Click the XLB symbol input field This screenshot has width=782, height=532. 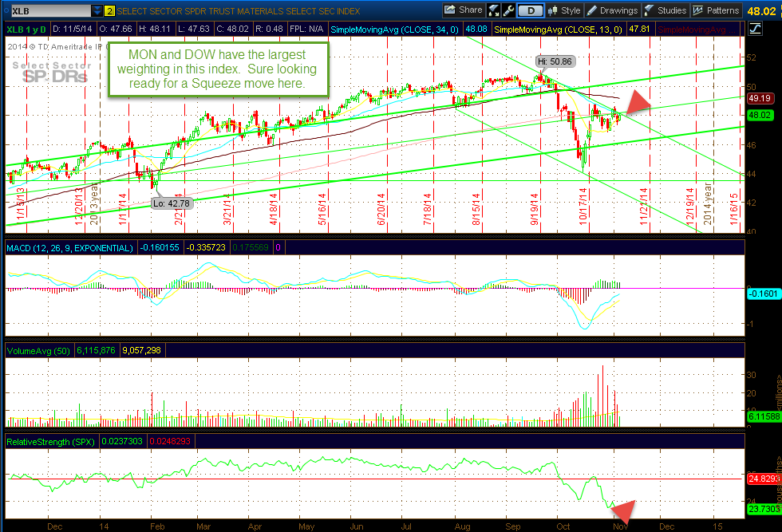coord(50,11)
